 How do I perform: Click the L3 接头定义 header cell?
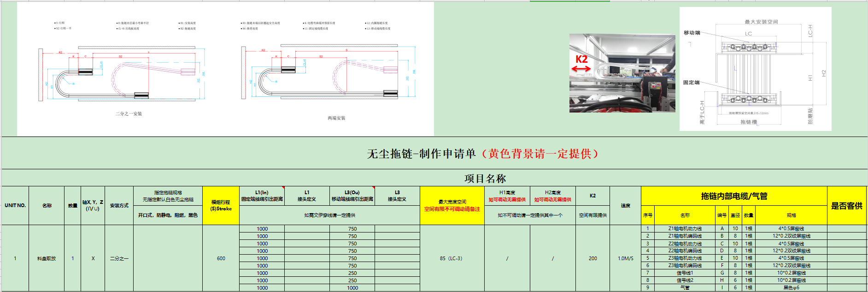(397, 196)
